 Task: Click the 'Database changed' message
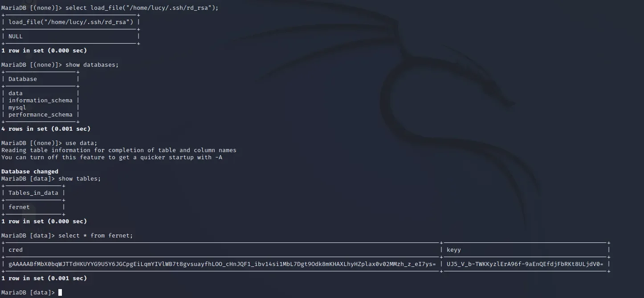30,171
